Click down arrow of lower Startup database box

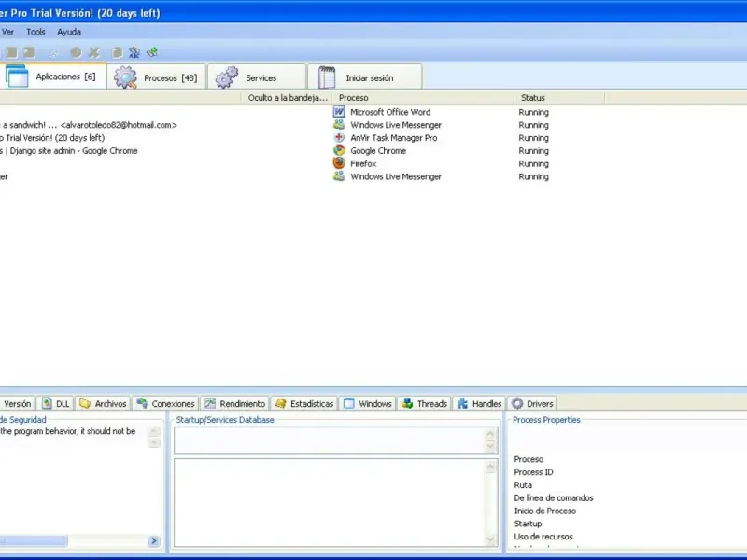click(x=490, y=539)
